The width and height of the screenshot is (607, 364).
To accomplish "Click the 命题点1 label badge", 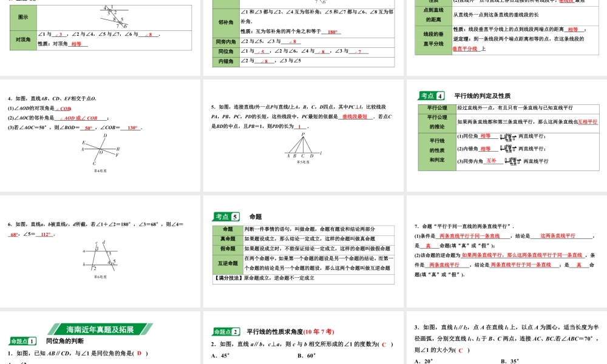I will (23, 342).
